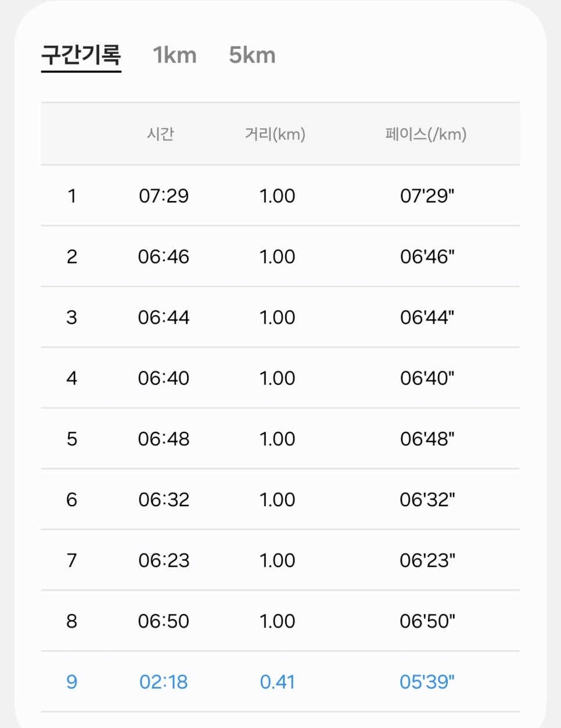
Task: Select lap 2 row with 06:46 time
Action: [x=280, y=257]
